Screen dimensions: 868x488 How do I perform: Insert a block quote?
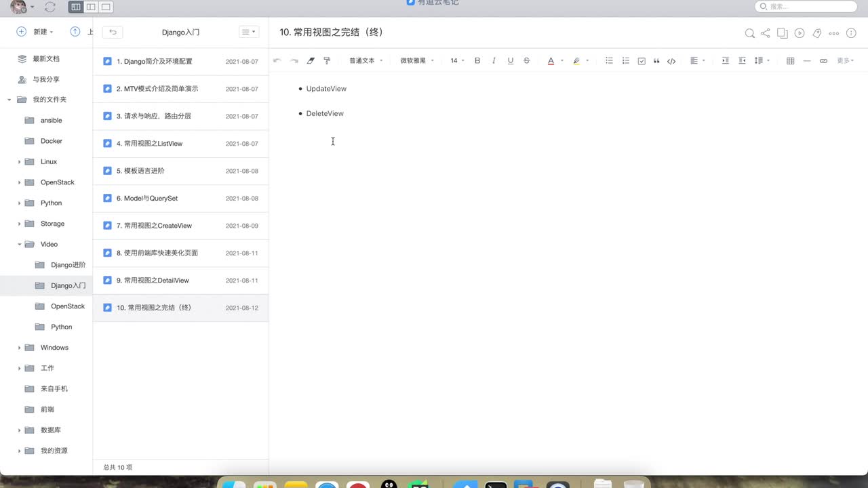tap(656, 60)
